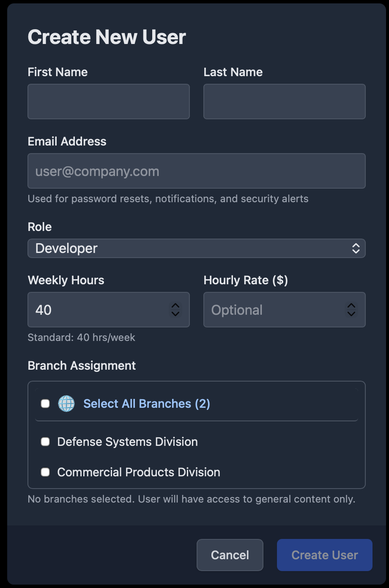389x588 pixels.
Task: Focus the First Name input field
Action: click(109, 102)
